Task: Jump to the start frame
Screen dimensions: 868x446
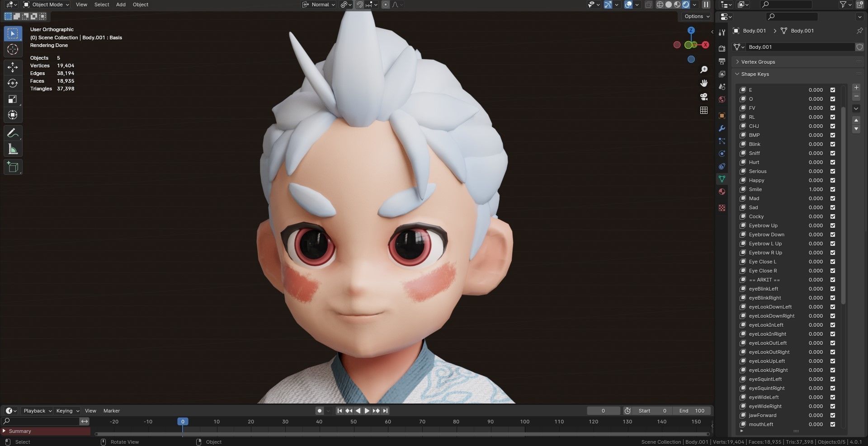Action: pos(340,411)
